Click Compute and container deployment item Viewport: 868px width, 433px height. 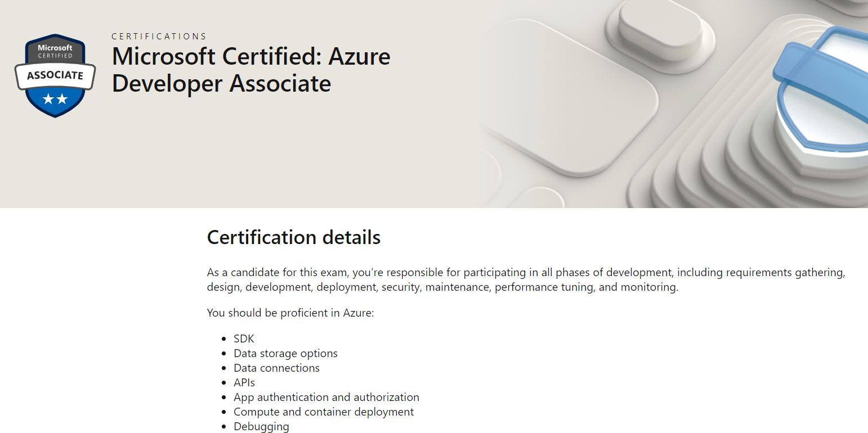324,412
